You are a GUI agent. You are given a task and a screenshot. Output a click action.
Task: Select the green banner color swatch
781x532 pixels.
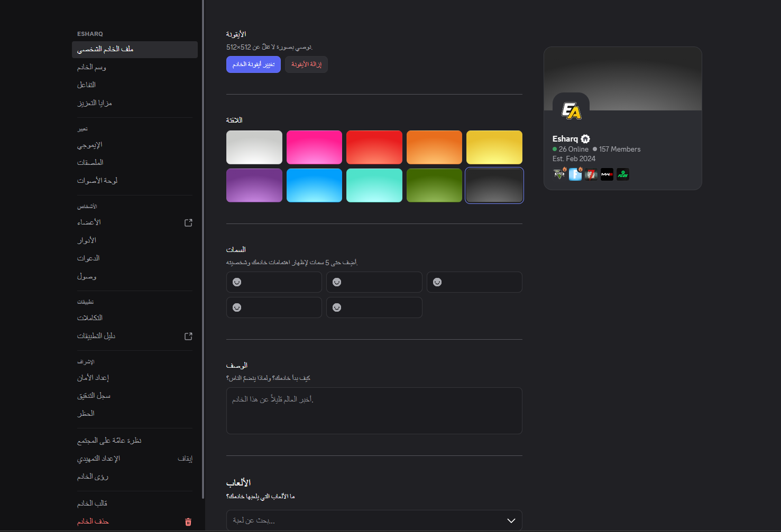pos(434,185)
